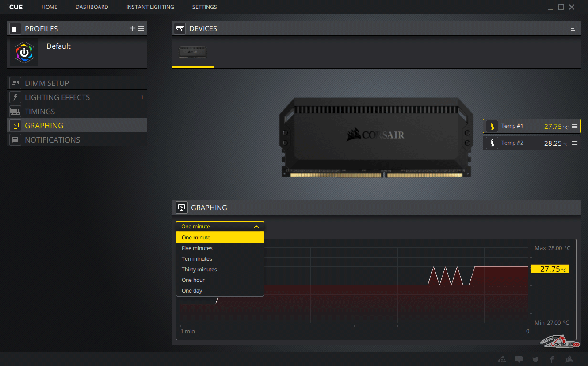Click the Twitter icon in footer

click(535, 359)
